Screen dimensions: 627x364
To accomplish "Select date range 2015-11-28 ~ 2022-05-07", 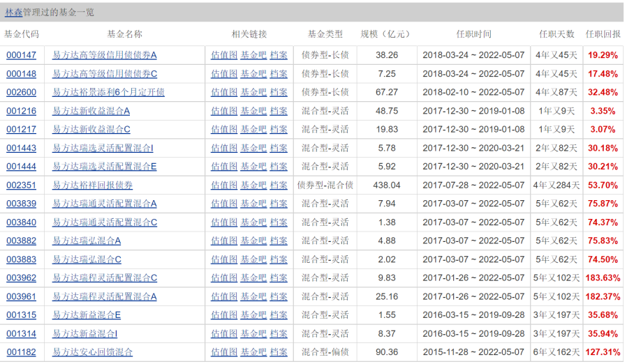I will [x=473, y=352].
